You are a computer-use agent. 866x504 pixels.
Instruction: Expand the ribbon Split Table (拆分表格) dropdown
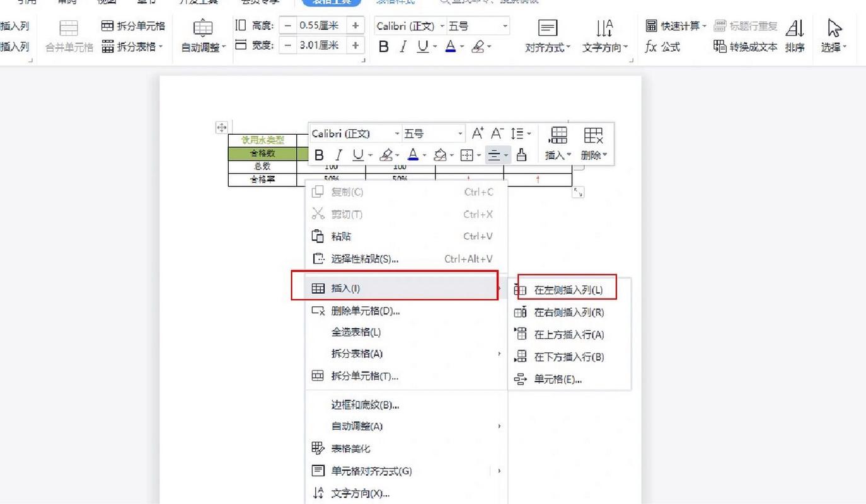click(x=161, y=47)
